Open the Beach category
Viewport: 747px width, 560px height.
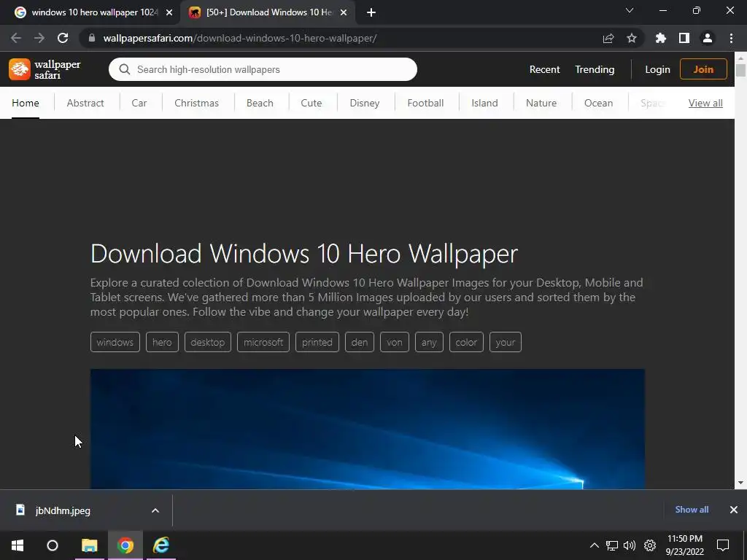[x=260, y=103]
